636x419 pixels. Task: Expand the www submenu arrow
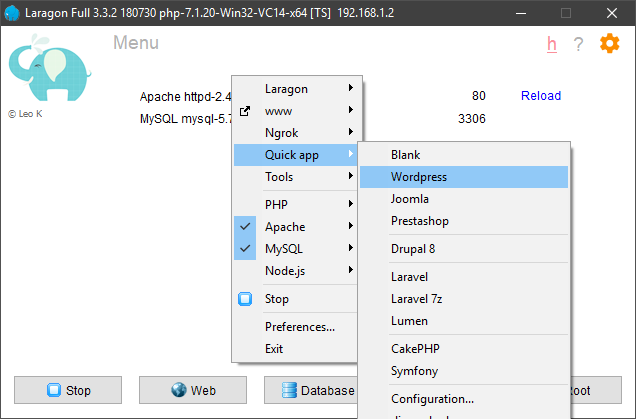click(351, 110)
